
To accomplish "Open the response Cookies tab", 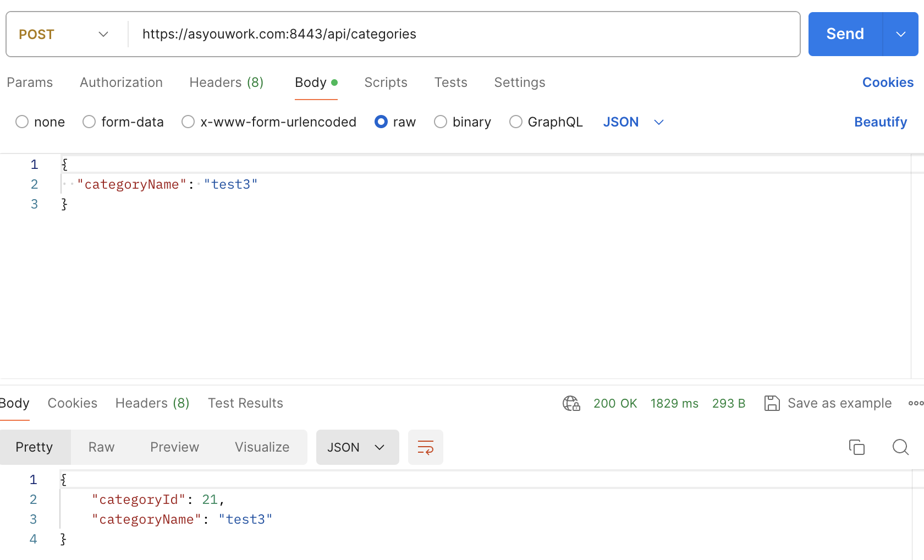I will 72,403.
